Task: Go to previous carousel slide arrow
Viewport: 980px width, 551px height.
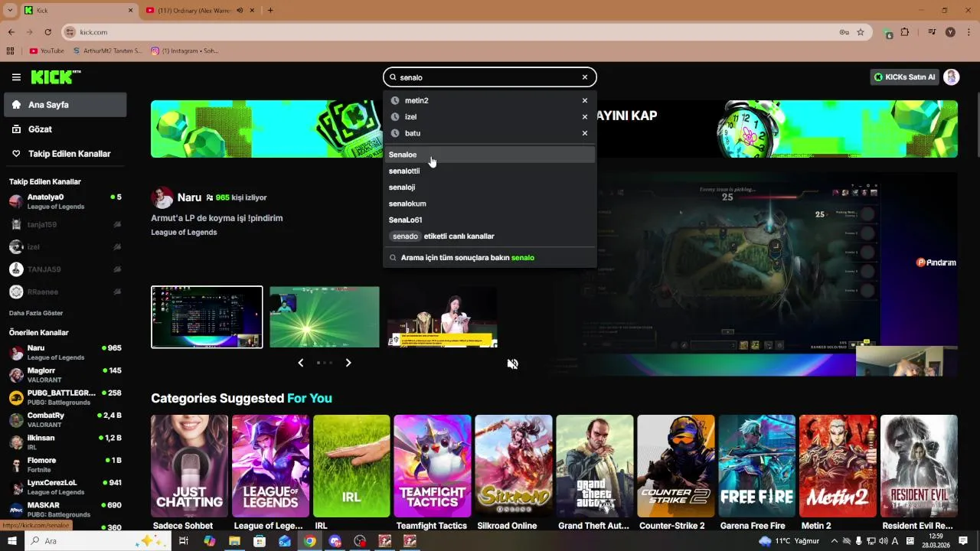Action: [301, 363]
